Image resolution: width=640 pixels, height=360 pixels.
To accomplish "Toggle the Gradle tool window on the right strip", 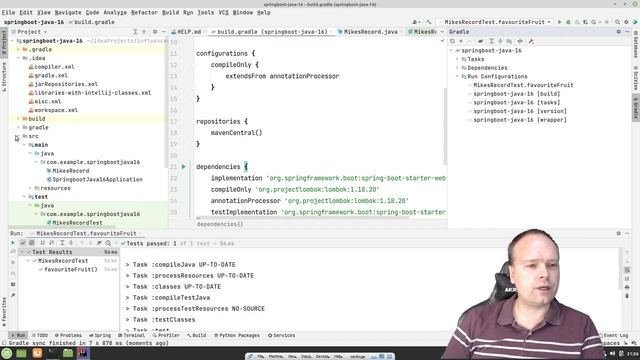I will tap(636, 108).
